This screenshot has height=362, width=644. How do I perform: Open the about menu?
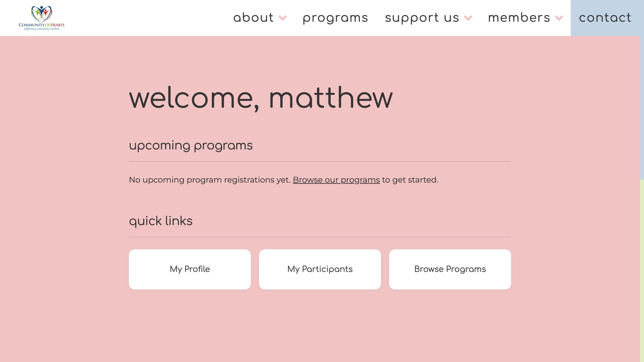pos(253,18)
